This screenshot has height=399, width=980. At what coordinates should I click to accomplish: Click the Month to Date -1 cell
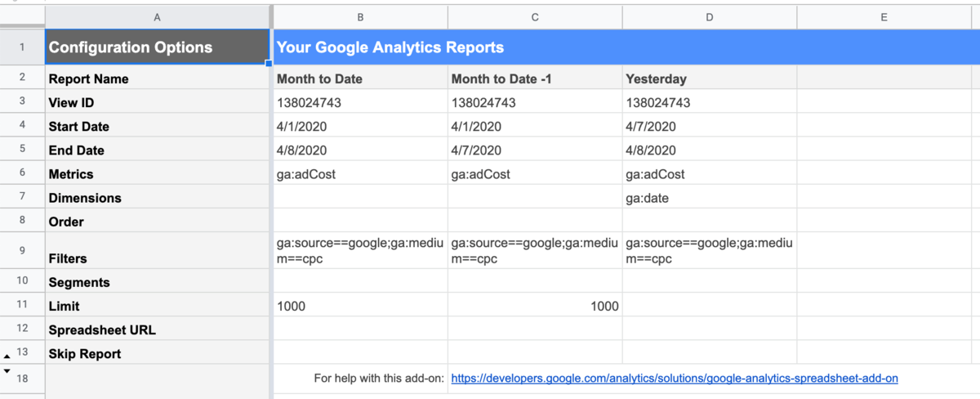535,78
